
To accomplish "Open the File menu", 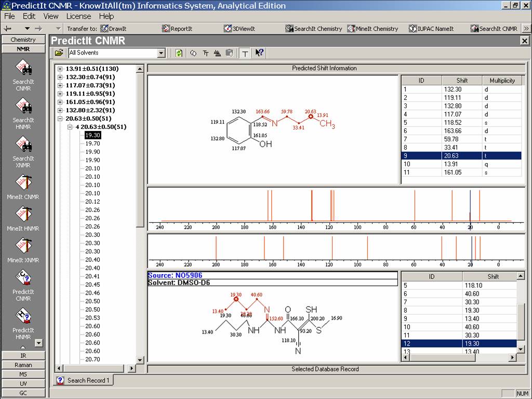I will [x=9, y=16].
